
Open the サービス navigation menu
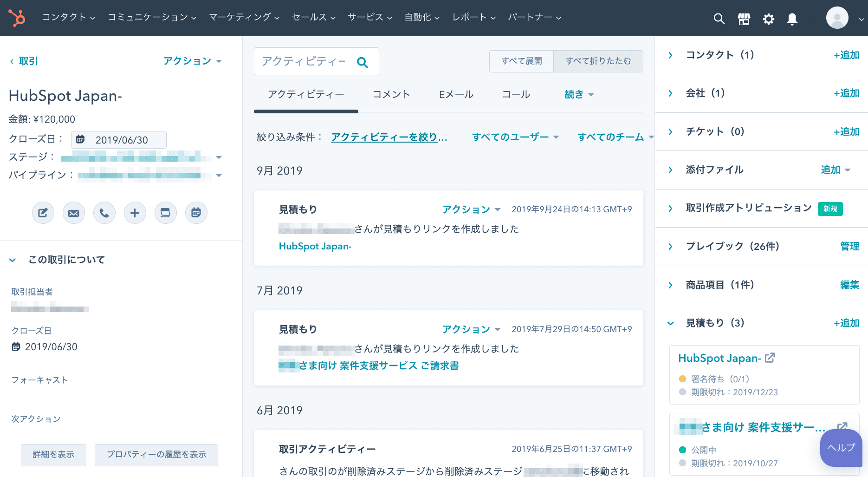pos(370,17)
